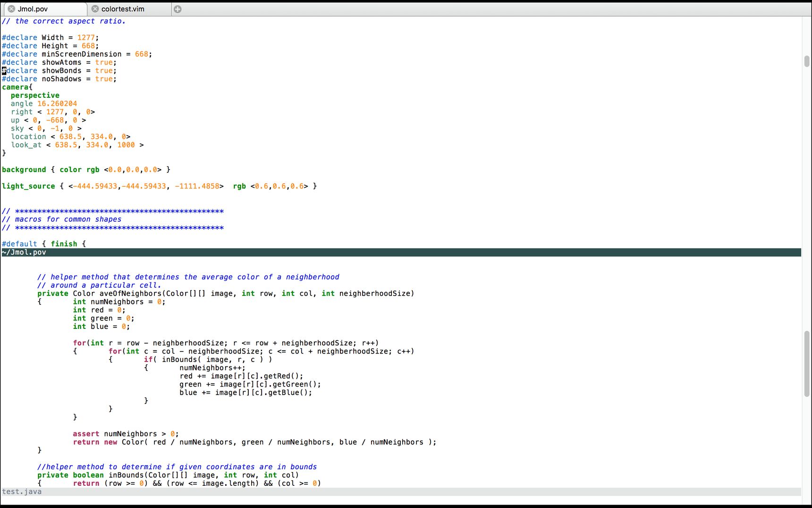This screenshot has width=812, height=508.
Task: Click the '// the correct aspect ratio.' comment
Action: 64,21
